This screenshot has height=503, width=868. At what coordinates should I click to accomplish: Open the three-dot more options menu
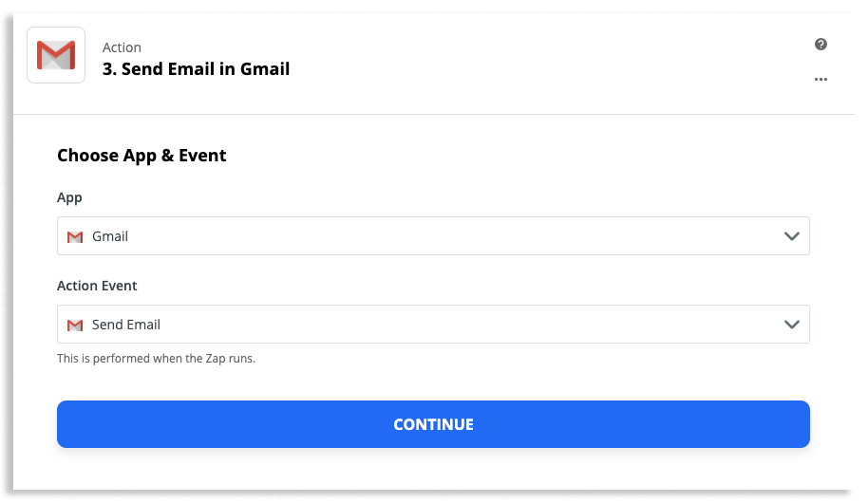click(821, 79)
